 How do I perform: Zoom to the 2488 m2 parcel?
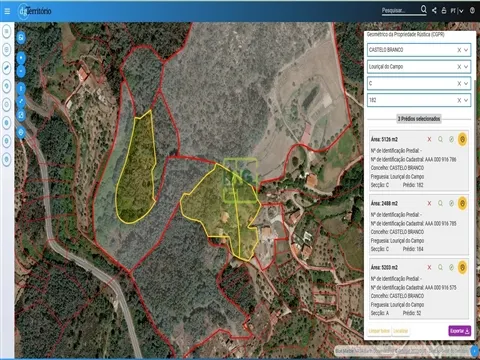(440, 203)
